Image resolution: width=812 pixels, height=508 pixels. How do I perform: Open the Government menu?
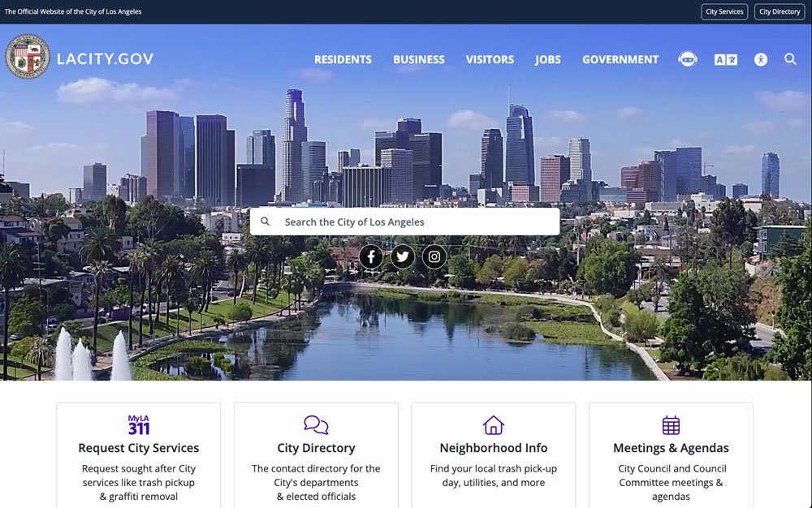click(x=620, y=59)
